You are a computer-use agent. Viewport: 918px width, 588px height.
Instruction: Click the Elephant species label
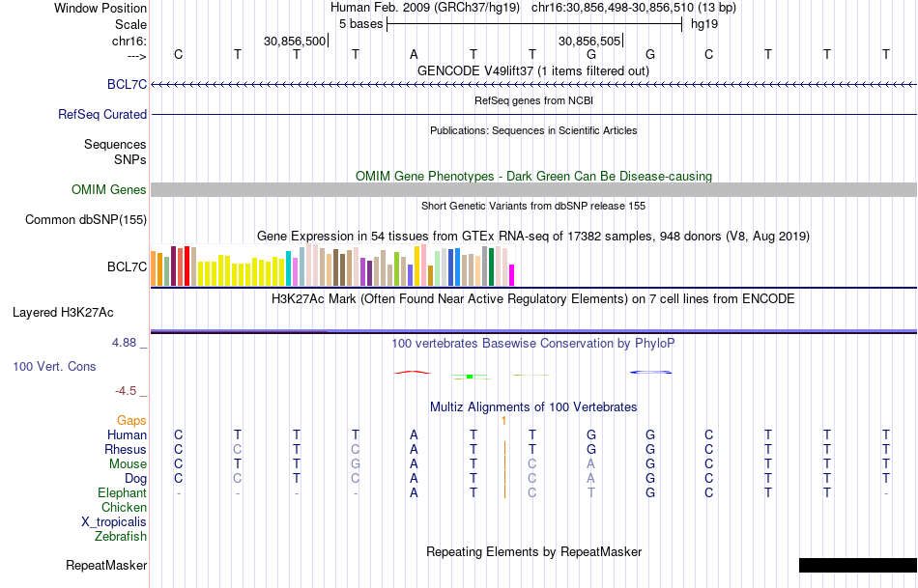(122, 492)
